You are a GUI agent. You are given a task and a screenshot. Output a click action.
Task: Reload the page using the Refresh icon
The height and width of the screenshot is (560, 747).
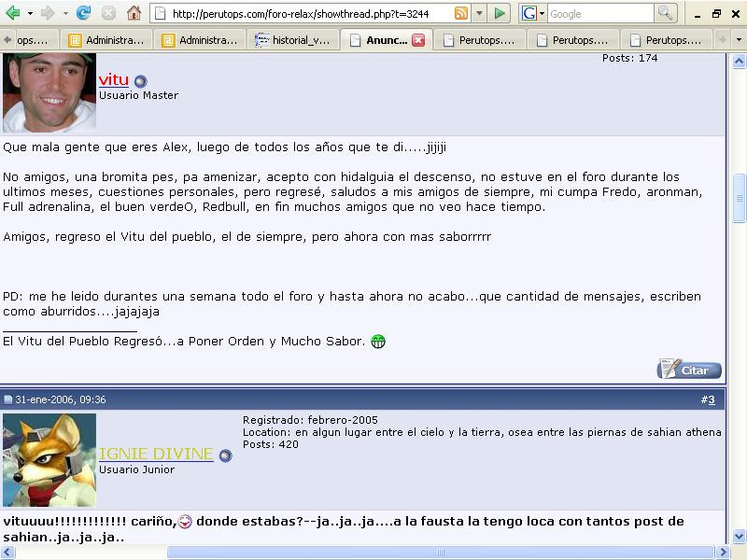pyautogui.click(x=84, y=13)
